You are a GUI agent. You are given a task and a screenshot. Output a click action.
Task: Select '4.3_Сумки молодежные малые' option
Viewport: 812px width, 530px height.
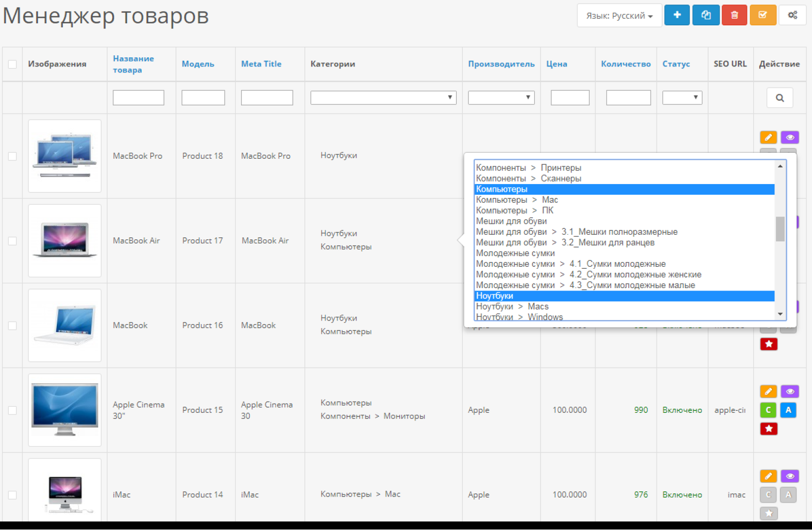[624, 285]
